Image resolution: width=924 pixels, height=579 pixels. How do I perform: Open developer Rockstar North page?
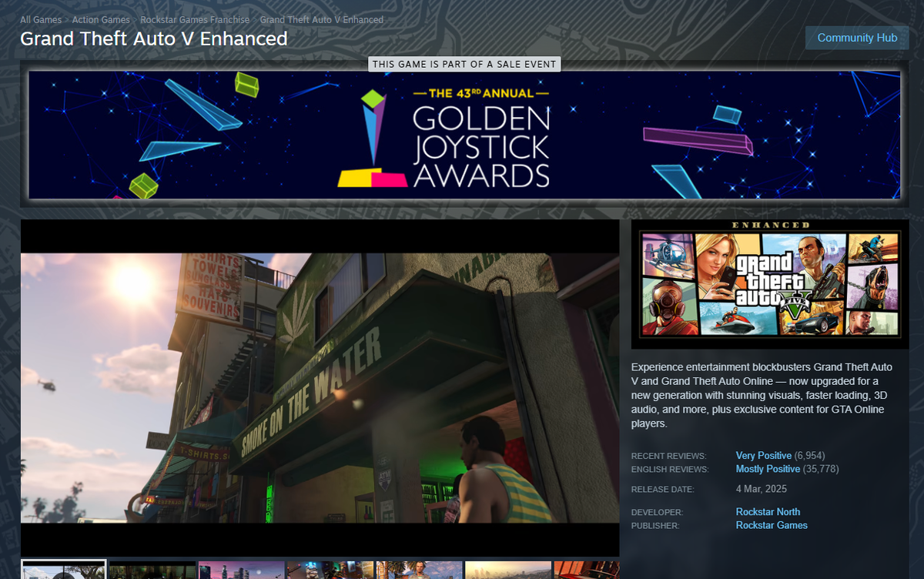[768, 512]
